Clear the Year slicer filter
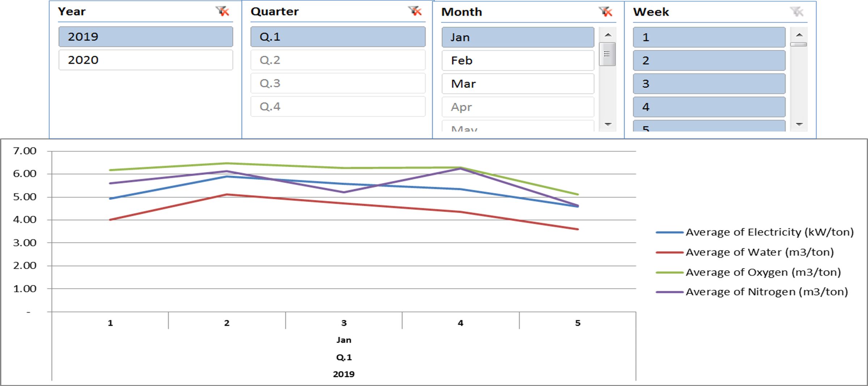The width and height of the screenshot is (868, 386). click(x=223, y=11)
